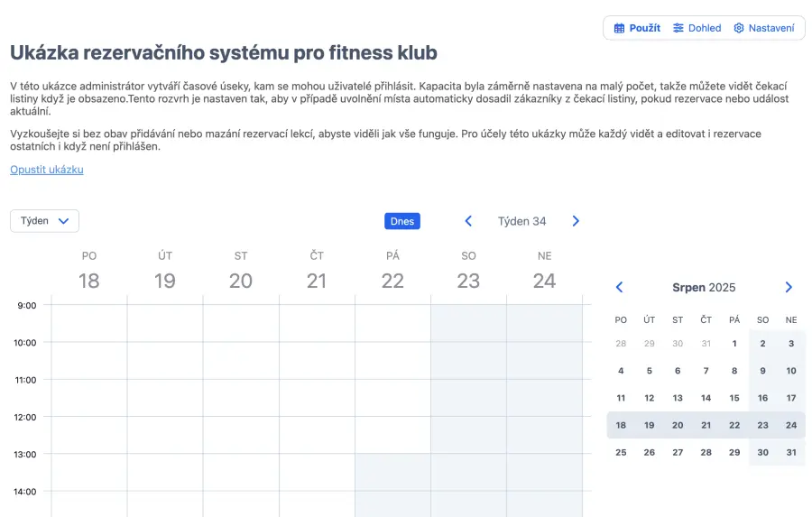Viewport: 812px width, 517px height.
Task: Switch to the Dohled tab
Action: (697, 28)
